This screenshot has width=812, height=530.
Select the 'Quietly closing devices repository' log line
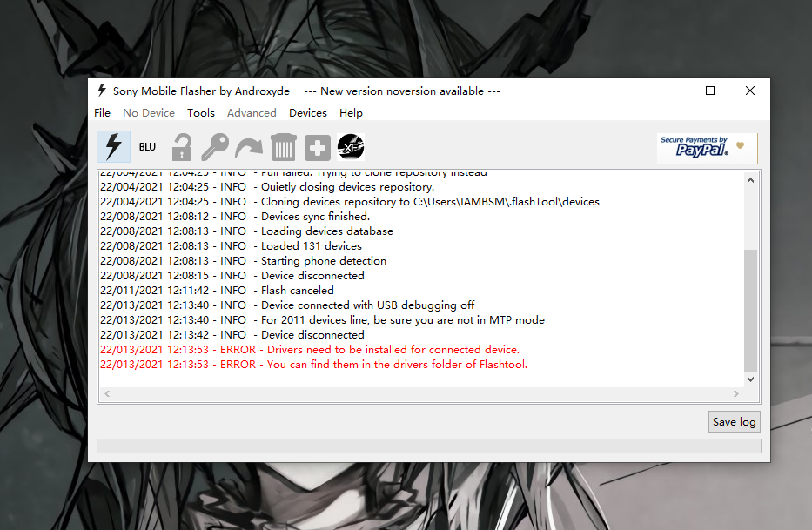(267, 187)
